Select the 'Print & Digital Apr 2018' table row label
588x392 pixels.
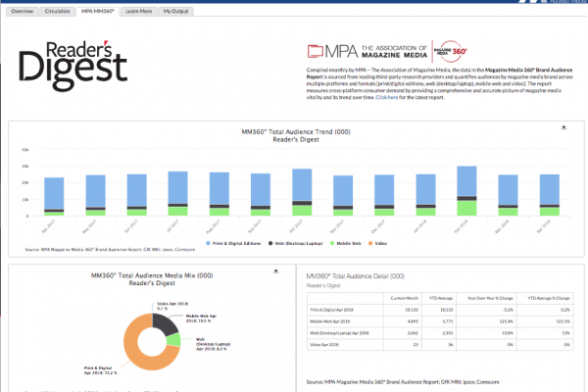coord(331,310)
